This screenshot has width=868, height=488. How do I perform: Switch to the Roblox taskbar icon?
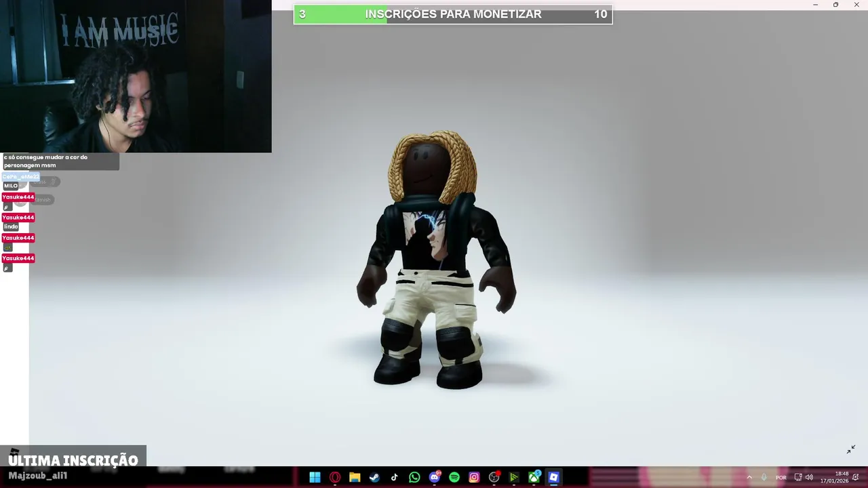coord(554,477)
